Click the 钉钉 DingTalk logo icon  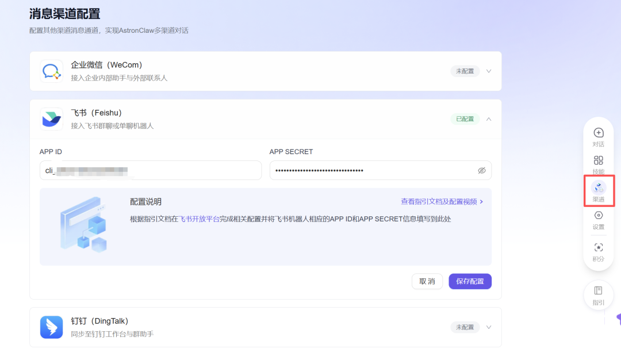[x=51, y=327]
